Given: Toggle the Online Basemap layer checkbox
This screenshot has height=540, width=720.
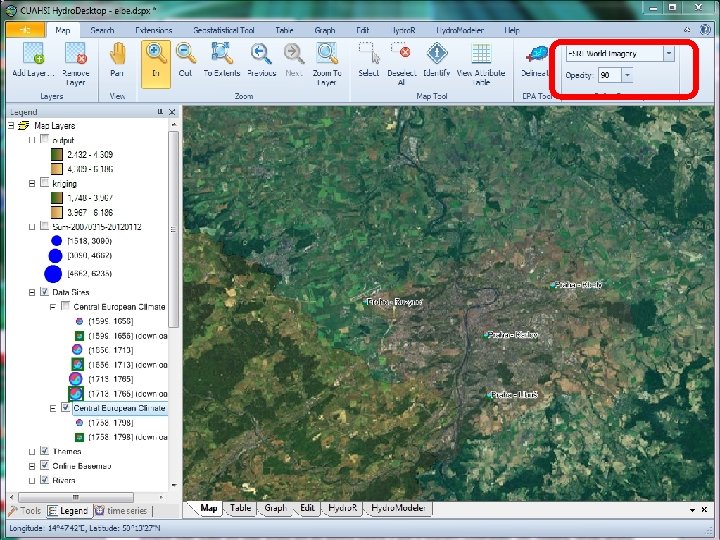Looking at the screenshot, I should coord(44,465).
